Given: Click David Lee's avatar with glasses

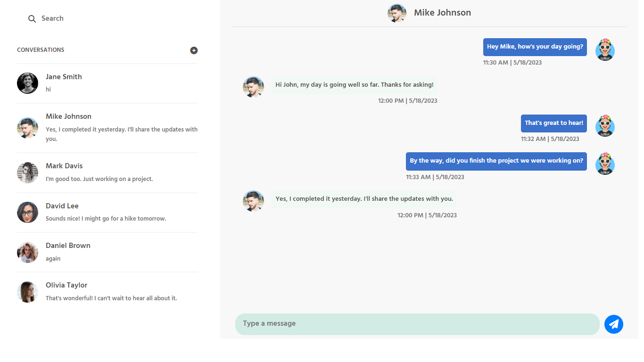Looking at the screenshot, I should [27, 213].
